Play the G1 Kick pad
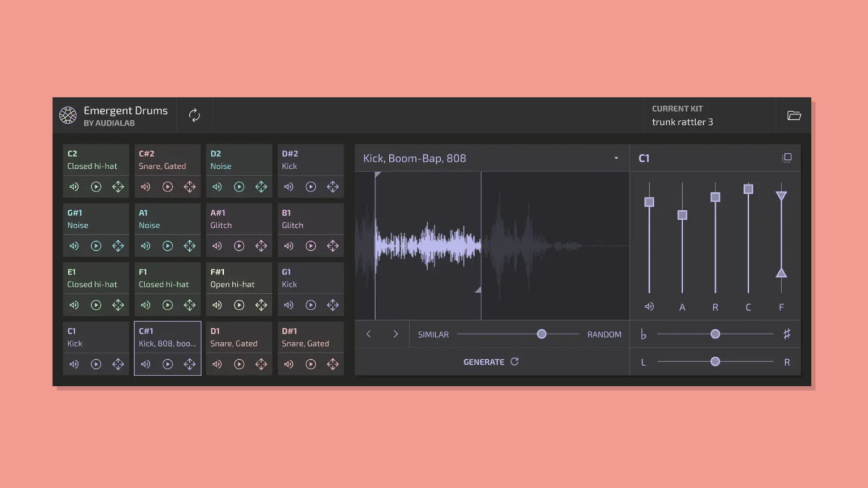 point(311,305)
